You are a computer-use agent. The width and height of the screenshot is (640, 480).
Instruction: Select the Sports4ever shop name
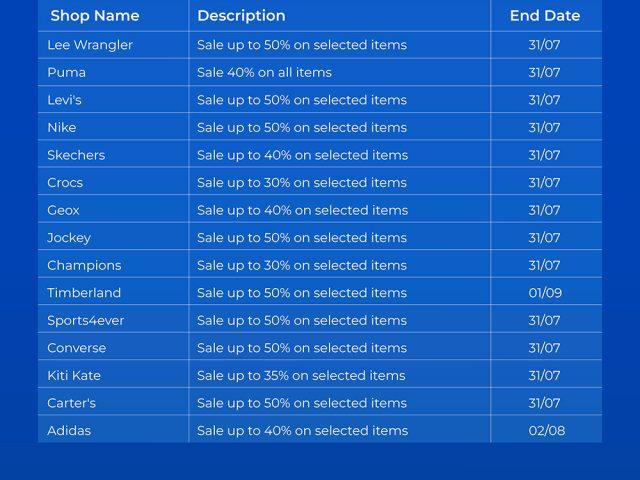pos(86,321)
